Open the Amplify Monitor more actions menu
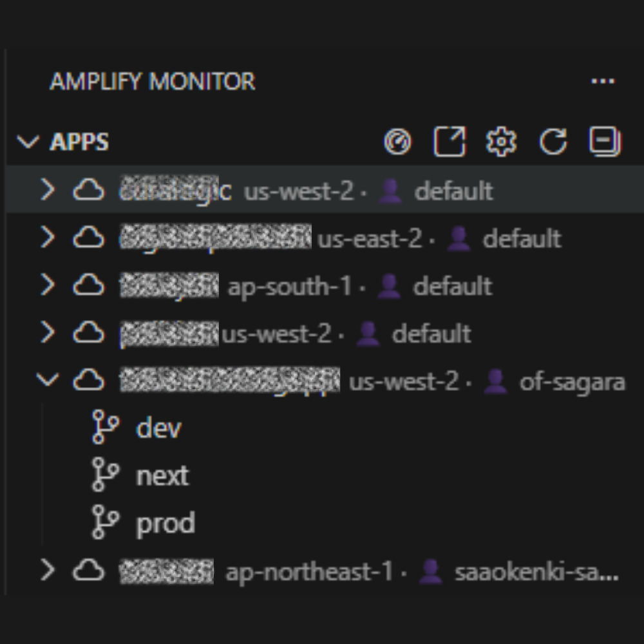 [603, 80]
